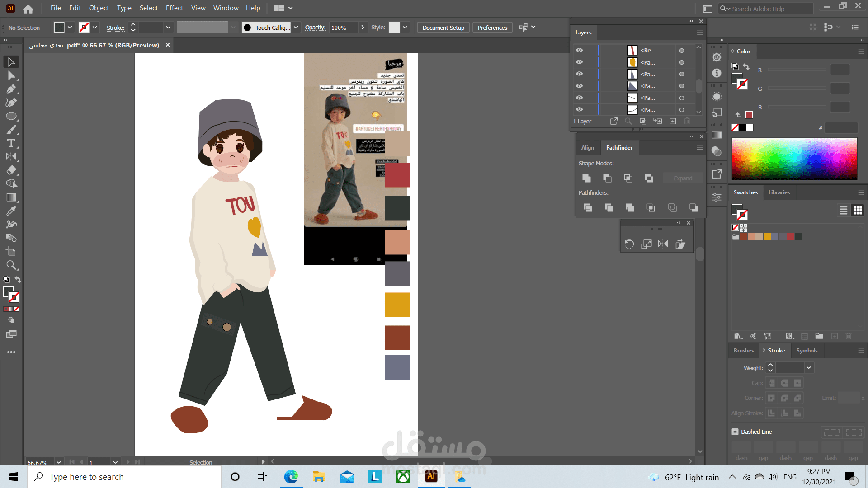Screen dimensions: 868x488
Task: Select the Direct Selection tool
Action: pos(11,75)
